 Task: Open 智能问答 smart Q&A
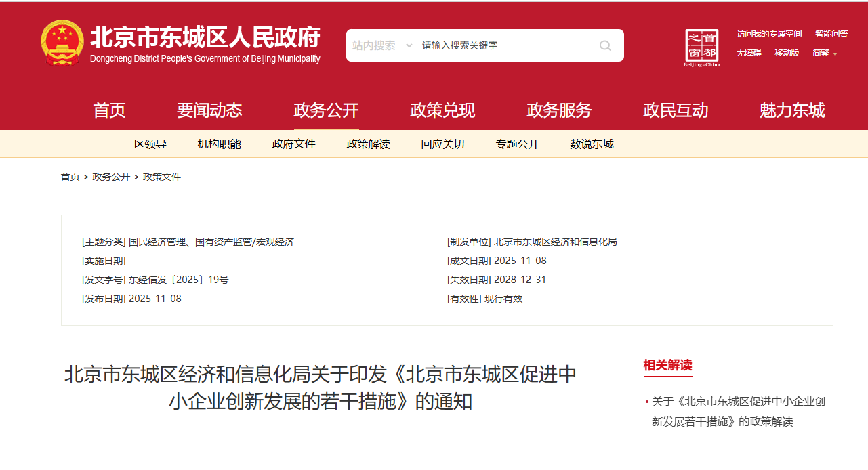point(832,33)
